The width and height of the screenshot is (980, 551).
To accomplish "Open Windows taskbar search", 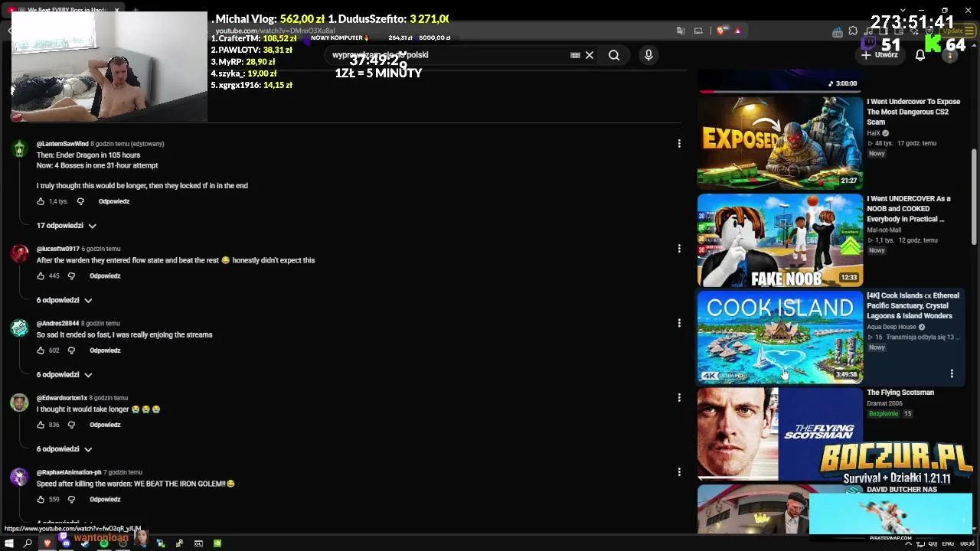I will [x=28, y=543].
